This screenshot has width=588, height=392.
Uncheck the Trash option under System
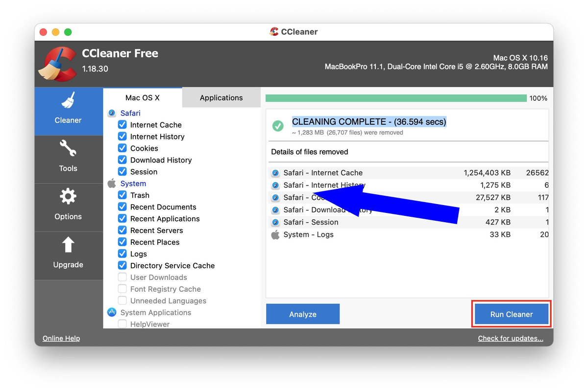point(122,195)
